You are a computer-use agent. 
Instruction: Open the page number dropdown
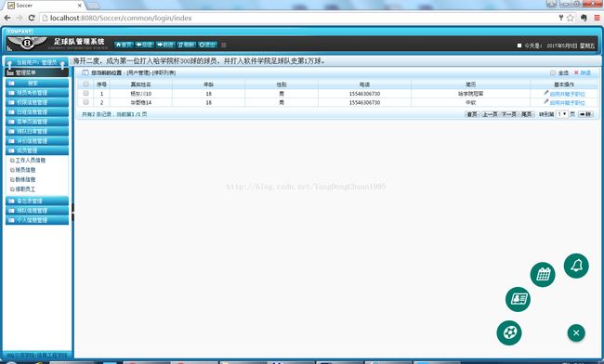[562, 114]
